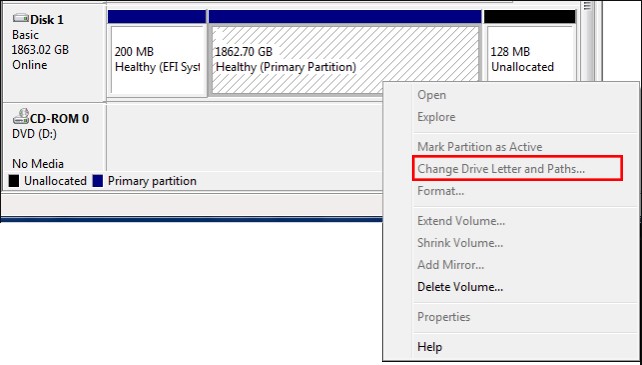Click the Primary partition legend label
The image size is (642, 365).
click(152, 181)
